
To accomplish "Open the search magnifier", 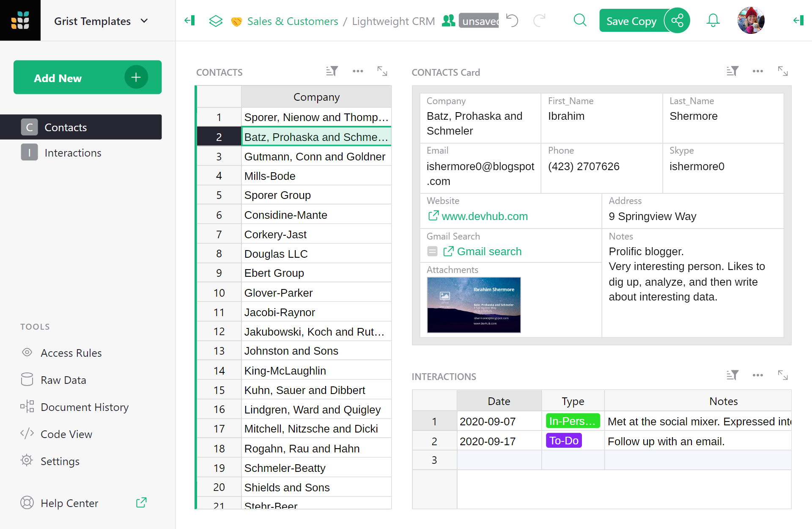I will [580, 20].
